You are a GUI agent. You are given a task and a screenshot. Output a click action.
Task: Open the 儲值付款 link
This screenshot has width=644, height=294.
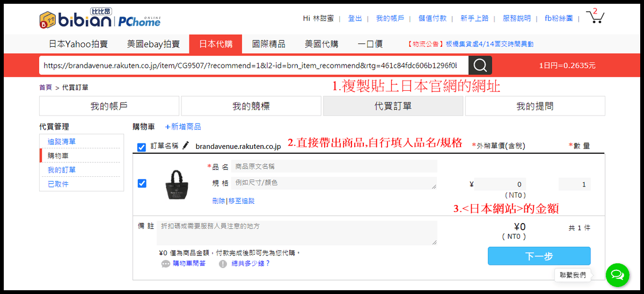[432, 18]
